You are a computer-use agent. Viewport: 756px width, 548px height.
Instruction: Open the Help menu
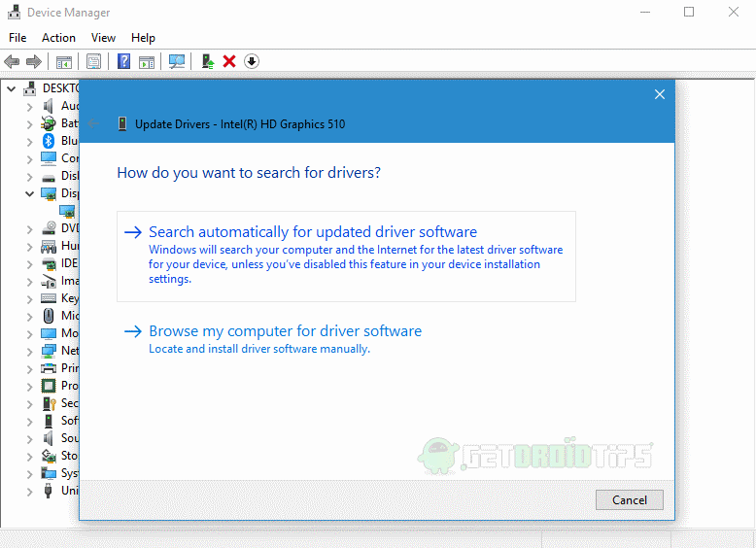pyautogui.click(x=143, y=38)
